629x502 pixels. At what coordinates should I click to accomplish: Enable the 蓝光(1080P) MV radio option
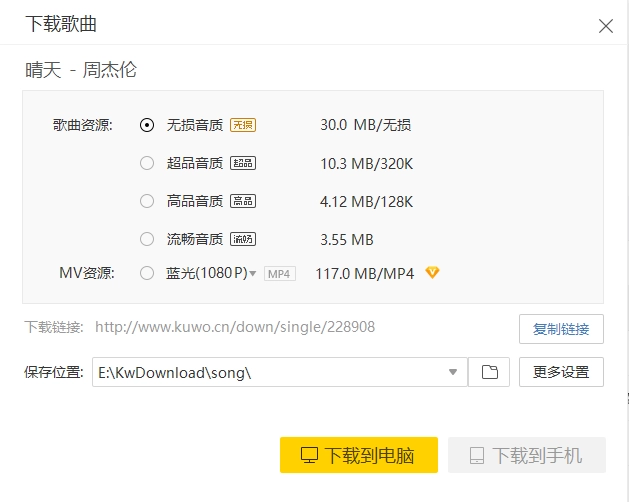(x=147, y=273)
